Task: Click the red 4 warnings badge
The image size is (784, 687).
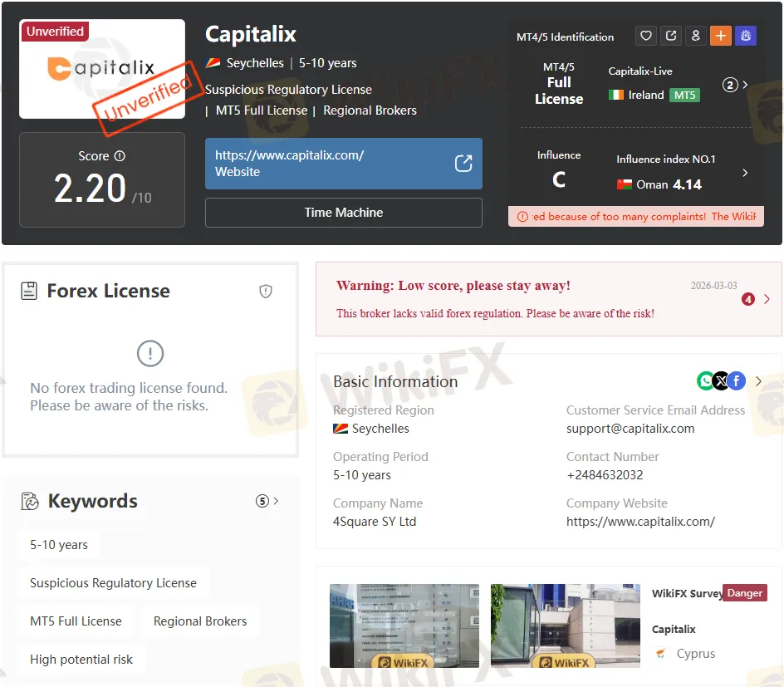Action: (x=748, y=300)
